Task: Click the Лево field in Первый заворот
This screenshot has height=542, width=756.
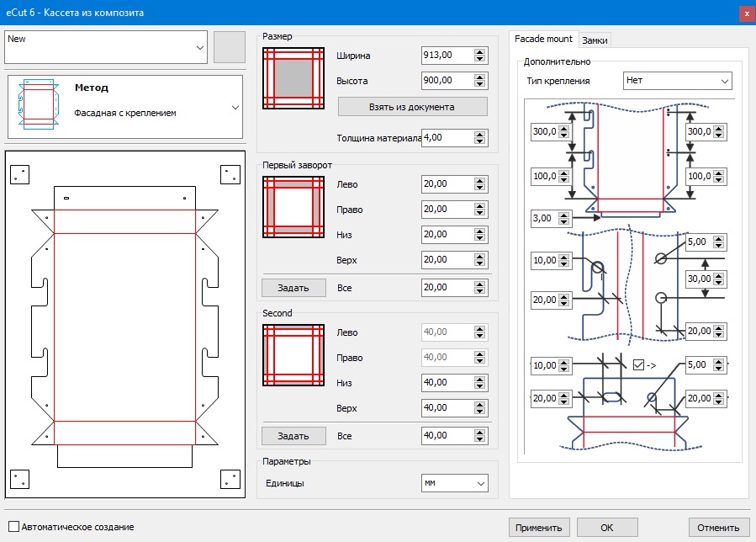Action: coord(446,183)
